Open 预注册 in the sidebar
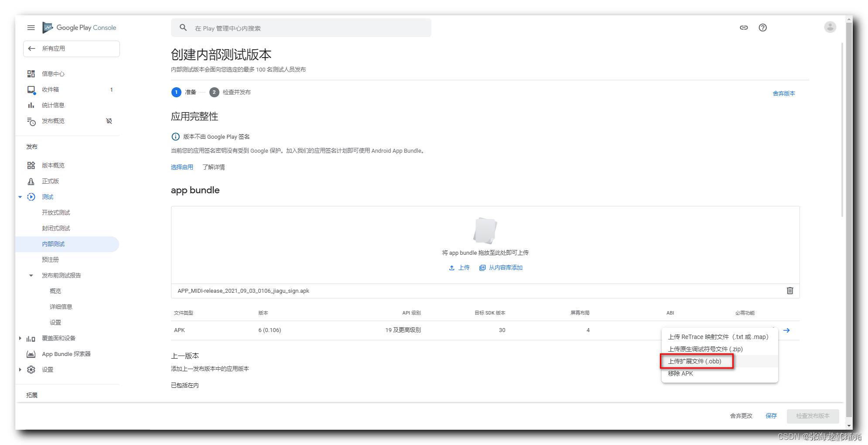This screenshot has width=868, height=445. [x=50, y=260]
